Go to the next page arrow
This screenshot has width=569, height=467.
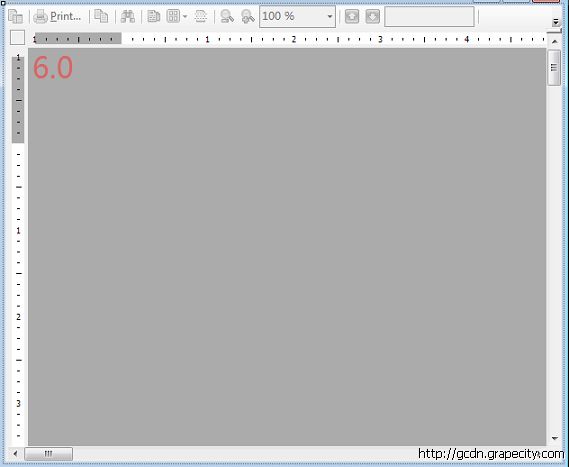373,16
